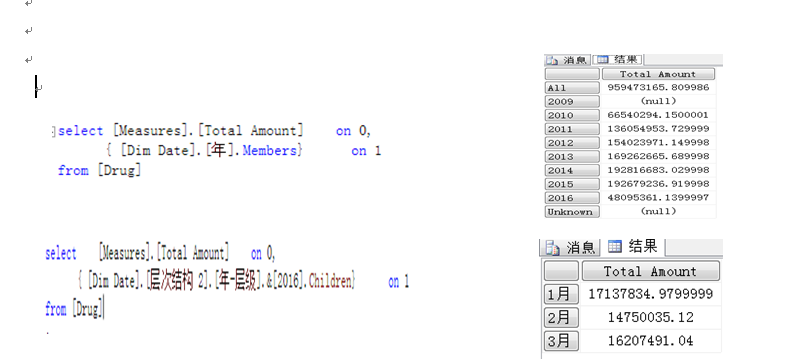Select the 2011 row header
This screenshot has width=791, height=363.
(x=572, y=129)
